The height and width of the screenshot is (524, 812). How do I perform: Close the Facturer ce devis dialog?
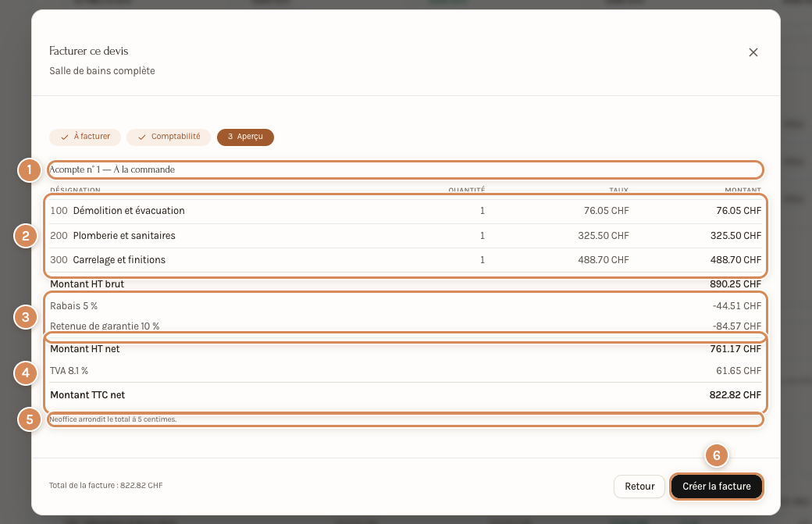click(753, 52)
